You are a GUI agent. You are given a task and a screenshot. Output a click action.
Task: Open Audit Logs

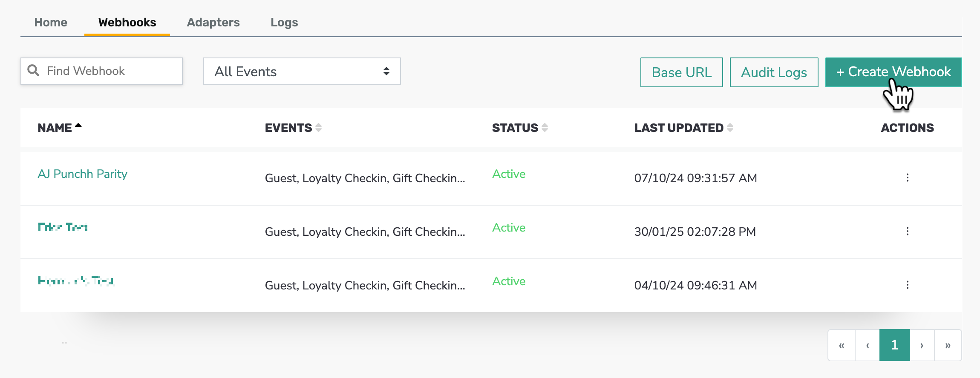click(x=774, y=72)
